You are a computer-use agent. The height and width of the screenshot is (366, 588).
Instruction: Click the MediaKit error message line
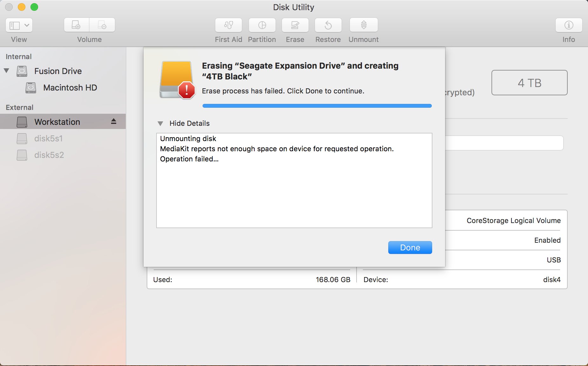277,149
